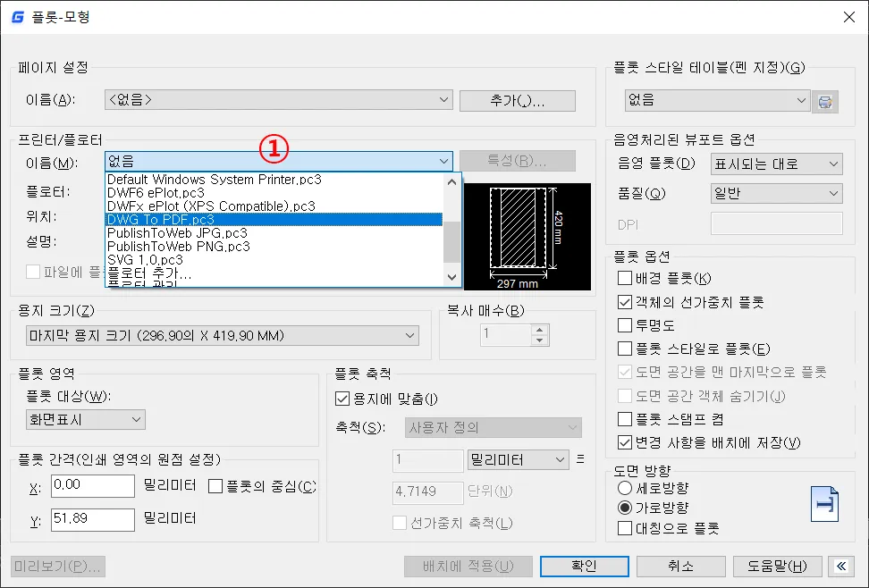Click the 취소 button
Image resolution: width=869 pixels, height=588 pixels.
click(x=680, y=566)
